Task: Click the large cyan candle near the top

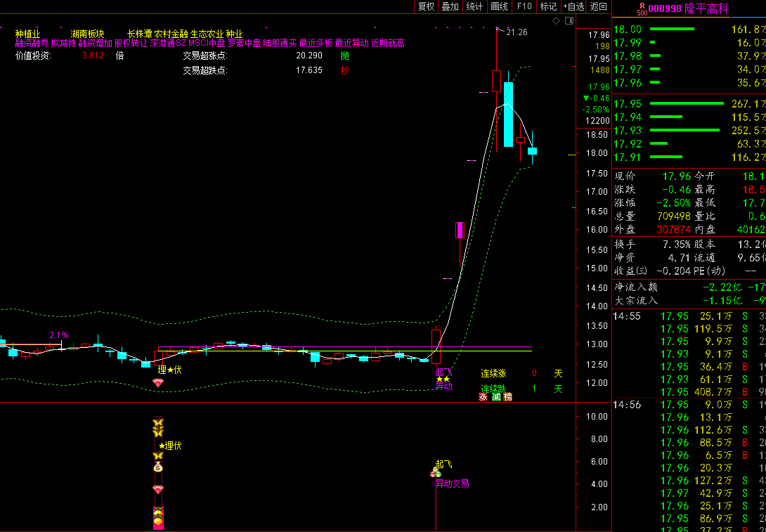Action: click(509, 115)
